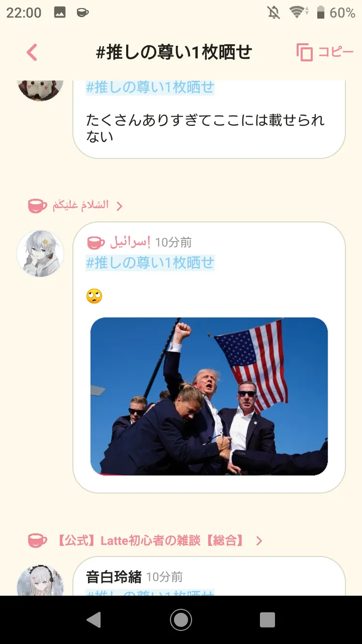The image size is (362, 644).
Task: Tap the pink cup icon before Arabic username
Action: (x=96, y=243)
